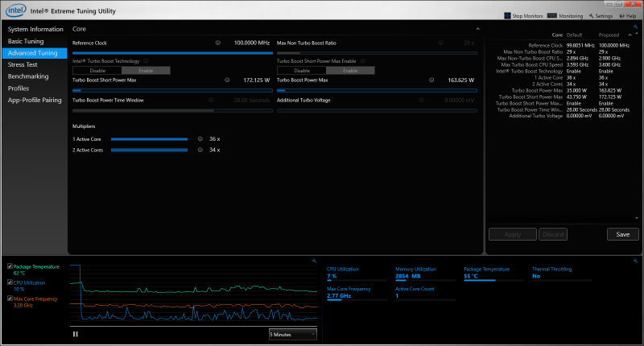Open Monitoring view icon
The height and width of the screenshot is (346, 644).
(552, 15)
